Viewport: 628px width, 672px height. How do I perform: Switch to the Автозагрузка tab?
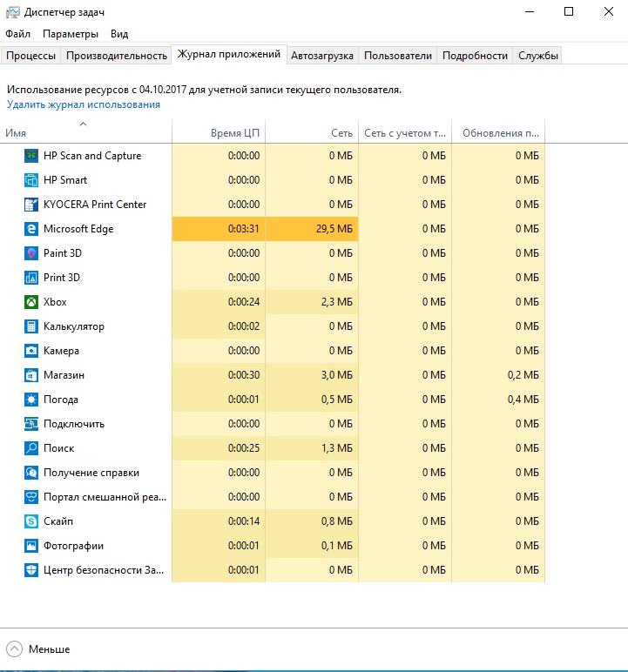(x=322, y=56)
